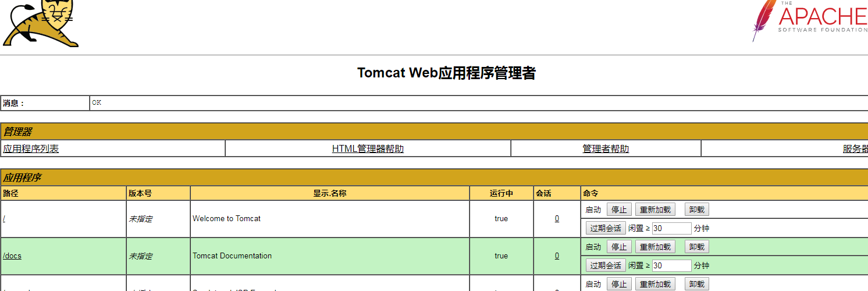The width and height of the screenshot is (868, 291).
Task: Focus the idle minutes field for /docs
Action: [672, 265]
